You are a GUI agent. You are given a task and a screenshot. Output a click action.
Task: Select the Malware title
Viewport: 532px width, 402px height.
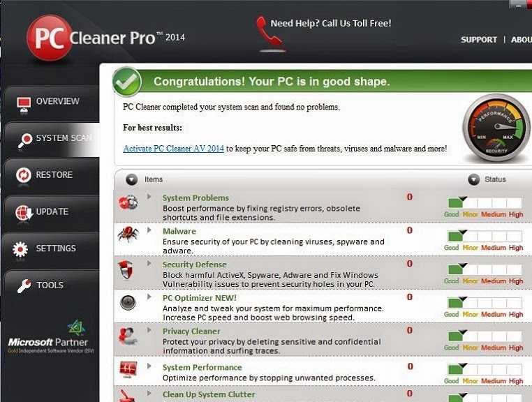179,231
